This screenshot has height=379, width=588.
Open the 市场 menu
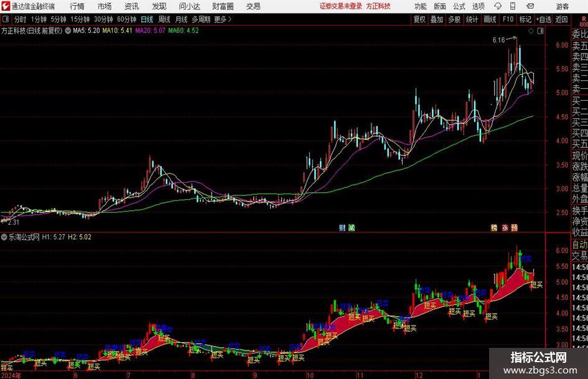tap(105, 6)
